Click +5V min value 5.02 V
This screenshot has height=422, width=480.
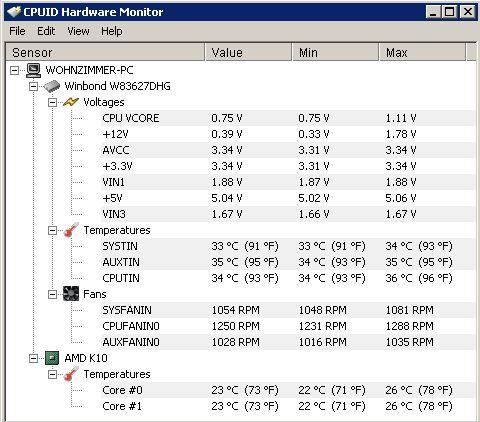point(314,198)
